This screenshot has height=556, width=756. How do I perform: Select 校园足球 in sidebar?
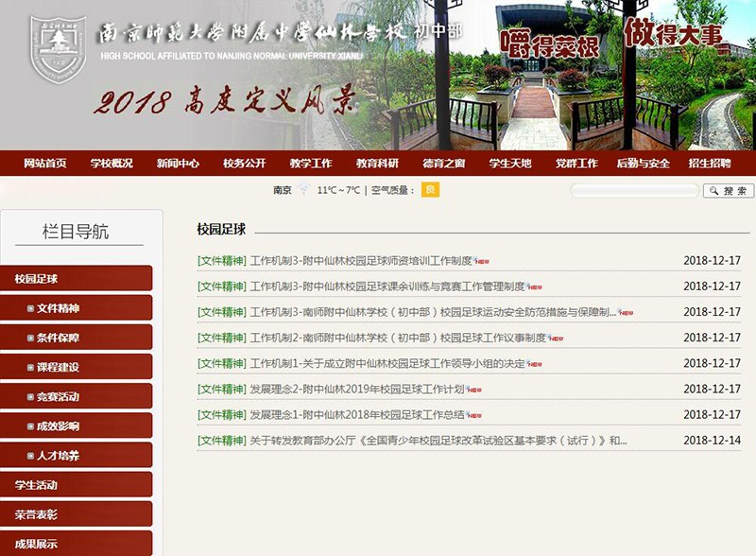77,279
